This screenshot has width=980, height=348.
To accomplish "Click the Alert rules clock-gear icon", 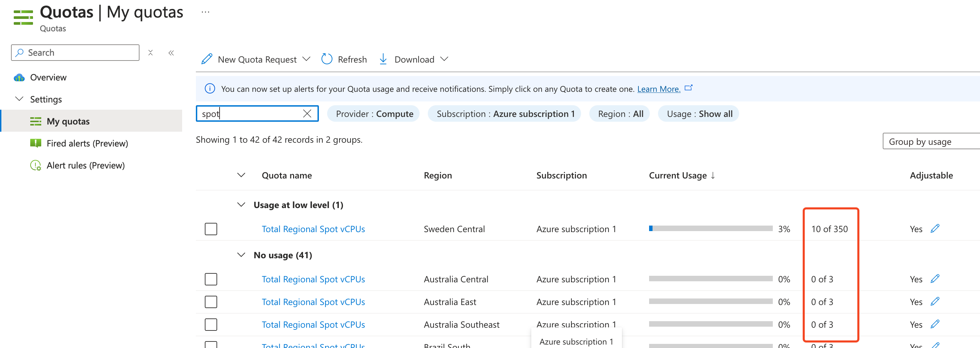I will coord(36,166).
